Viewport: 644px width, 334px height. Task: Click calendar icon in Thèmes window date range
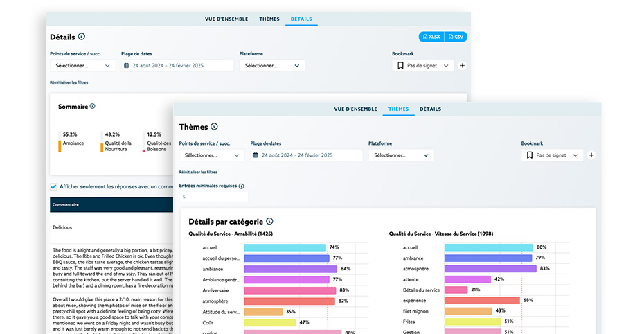256,155
